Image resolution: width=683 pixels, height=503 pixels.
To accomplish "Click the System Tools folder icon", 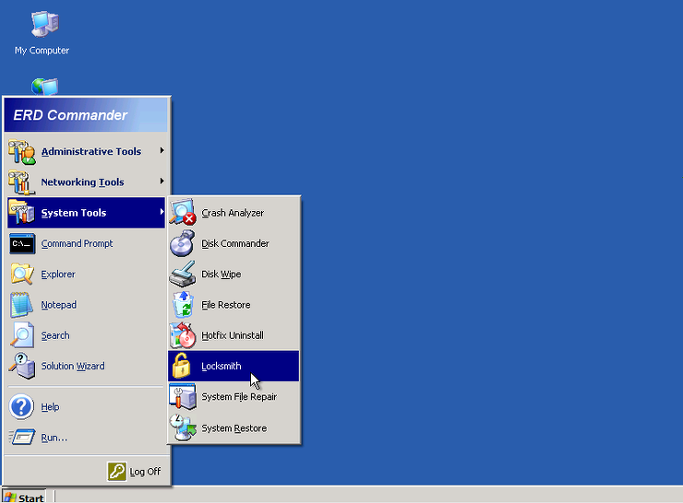I will pos(22,213).
